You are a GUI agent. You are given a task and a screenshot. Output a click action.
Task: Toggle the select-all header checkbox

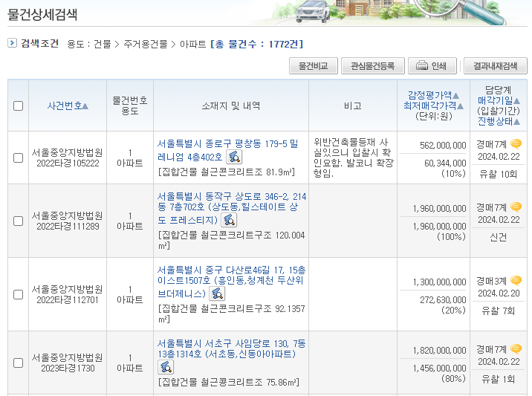[18, 106]
